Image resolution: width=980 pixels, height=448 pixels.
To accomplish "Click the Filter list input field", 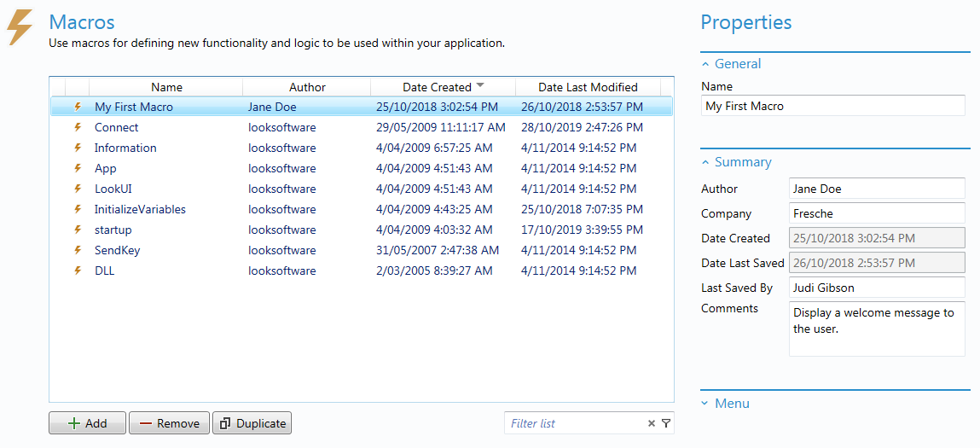I will pyautogui.click(x=575, y=423).
